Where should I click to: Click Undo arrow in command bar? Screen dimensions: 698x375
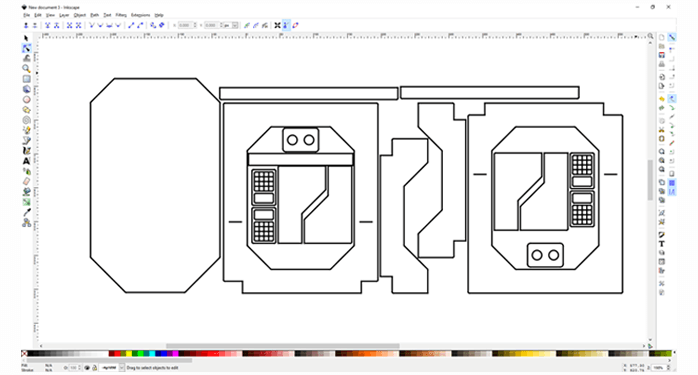click(661, 99)
